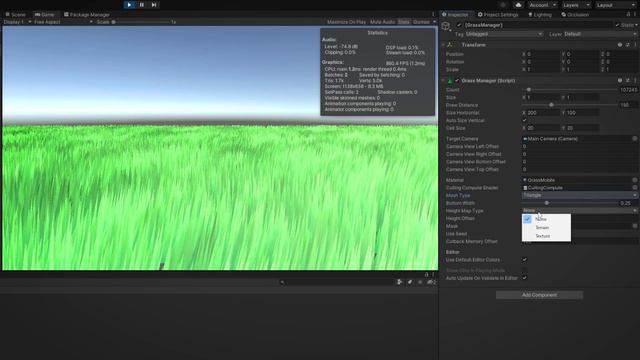Open the Layers dropdown in top bar

pos(576,5)
